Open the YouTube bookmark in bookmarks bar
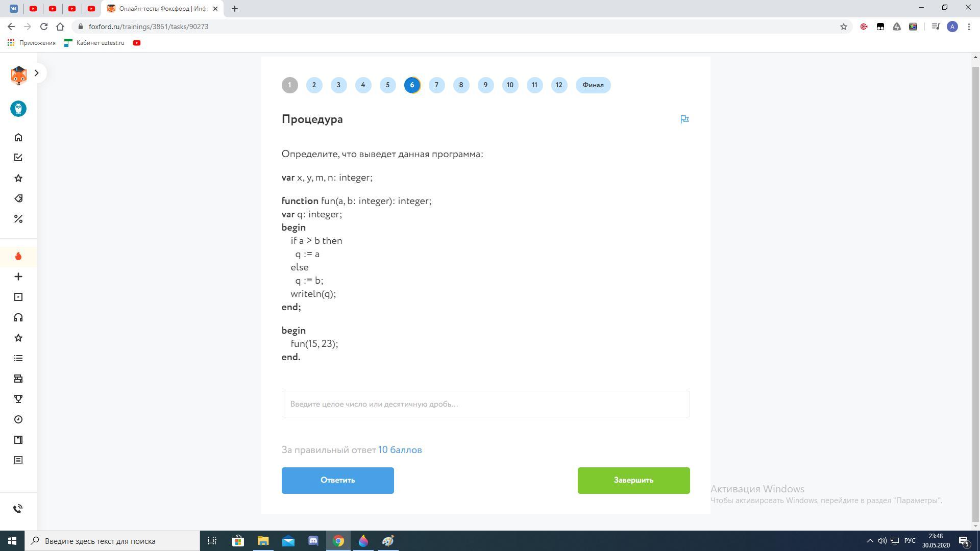Screen dimensions: 980x551 coord(137,43)
